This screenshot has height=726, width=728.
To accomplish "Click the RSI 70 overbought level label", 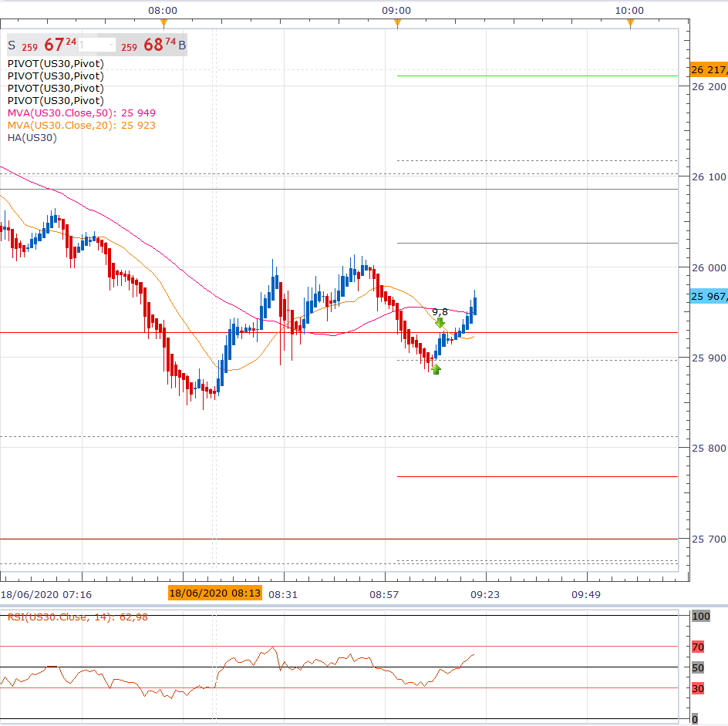I will 698,647.
